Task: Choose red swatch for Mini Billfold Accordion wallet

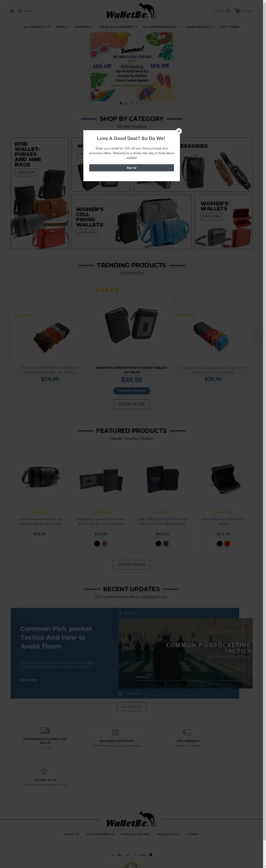Action: pos(227,543)
